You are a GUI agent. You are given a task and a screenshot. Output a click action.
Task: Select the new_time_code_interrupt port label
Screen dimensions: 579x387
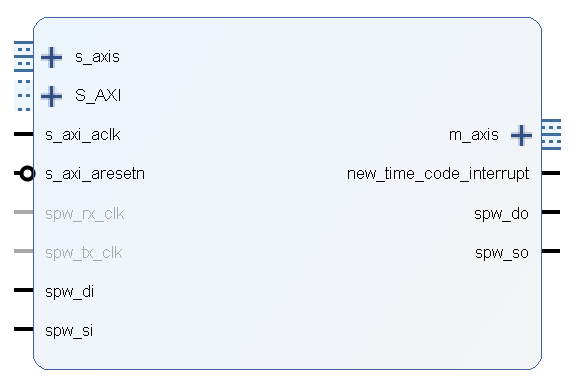coord(438,174)
